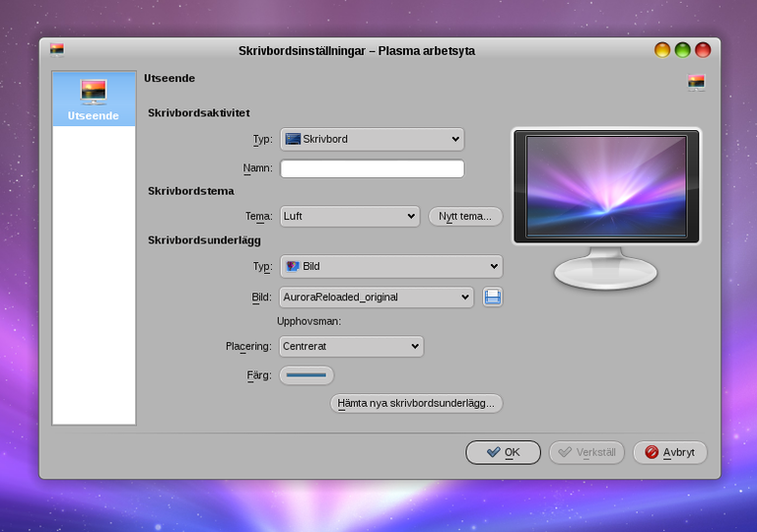Screen dimensions: 757x532
Task: Click the checkmark icon on the OK button
Action: [x=494, y=452]
